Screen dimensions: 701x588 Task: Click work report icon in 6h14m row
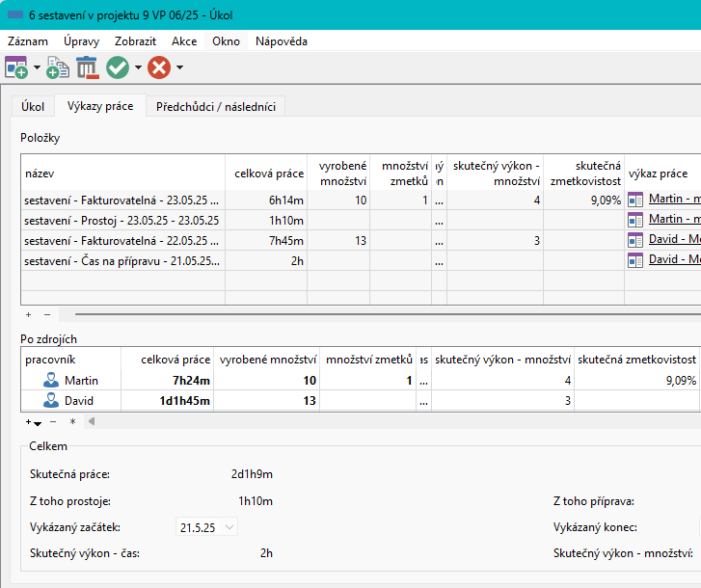point(635,200)
